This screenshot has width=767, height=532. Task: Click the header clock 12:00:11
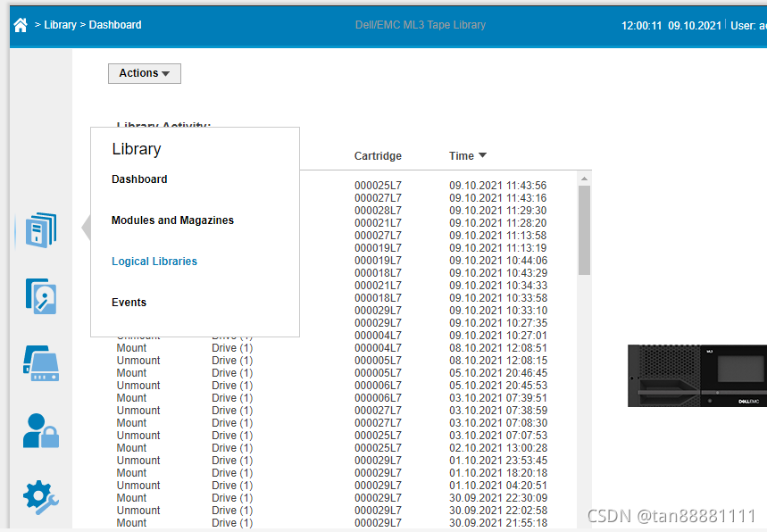(x=641, y=25)
